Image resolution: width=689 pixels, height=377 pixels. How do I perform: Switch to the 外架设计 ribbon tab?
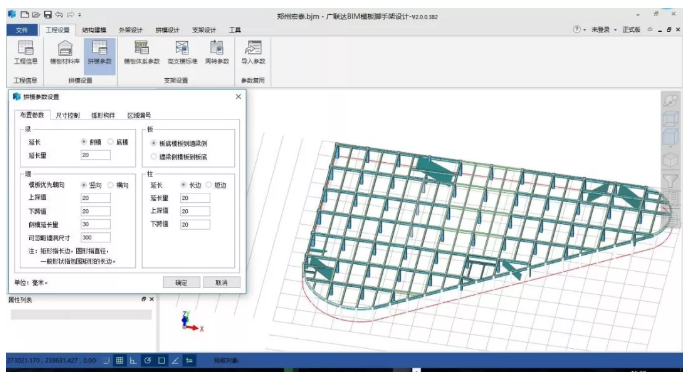[131, 30]
